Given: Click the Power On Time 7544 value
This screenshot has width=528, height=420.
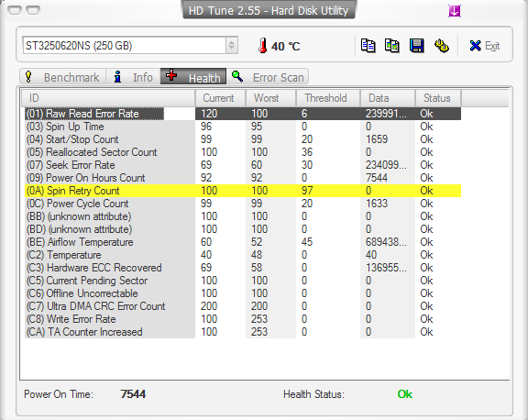Looking at the screenshot, I should [x=133, y=394].
